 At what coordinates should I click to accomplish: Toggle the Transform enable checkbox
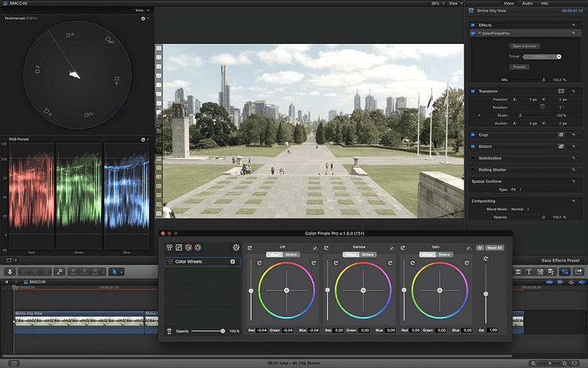[473, 91]
